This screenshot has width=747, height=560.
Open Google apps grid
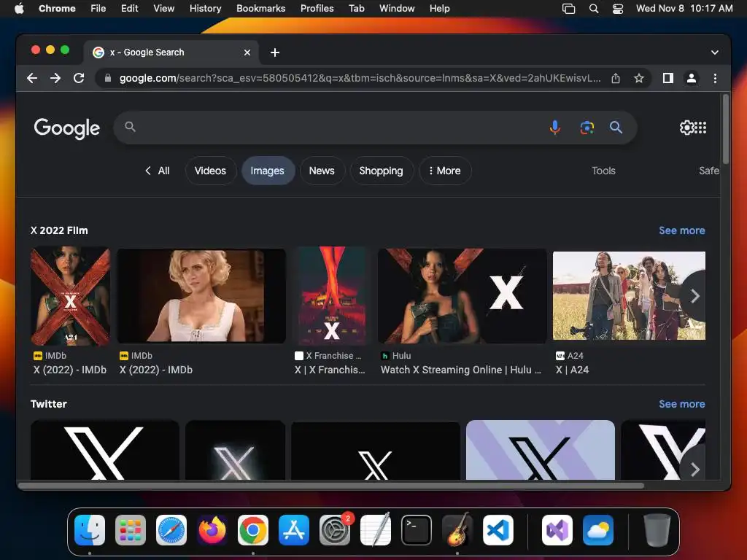click(x=700, y=127)
